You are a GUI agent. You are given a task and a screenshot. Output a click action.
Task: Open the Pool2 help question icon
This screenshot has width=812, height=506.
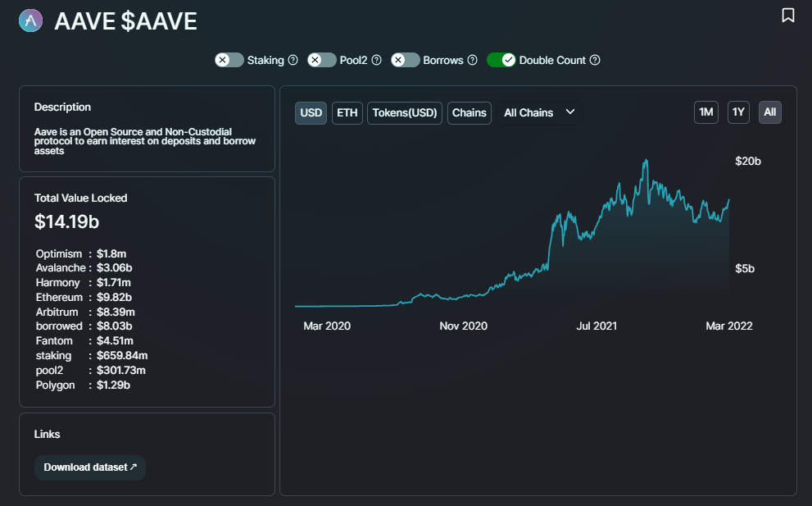[376, 60]
